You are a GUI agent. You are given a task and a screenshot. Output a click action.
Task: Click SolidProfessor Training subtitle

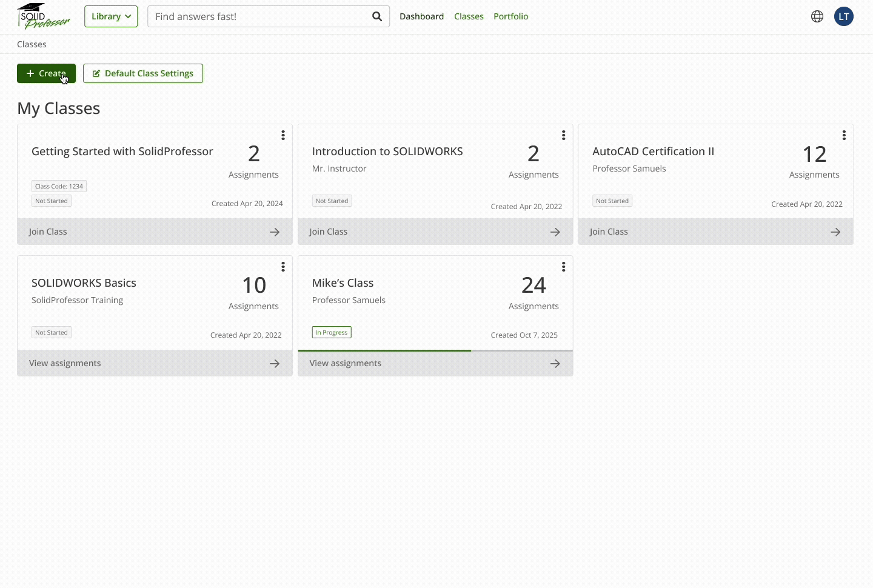tap(77, 300)
